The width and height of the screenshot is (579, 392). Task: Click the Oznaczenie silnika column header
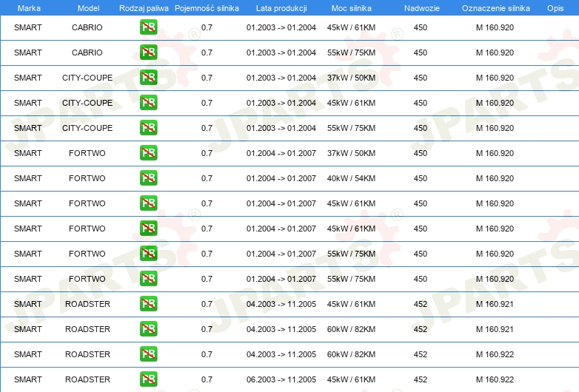[x=495, y=8]
